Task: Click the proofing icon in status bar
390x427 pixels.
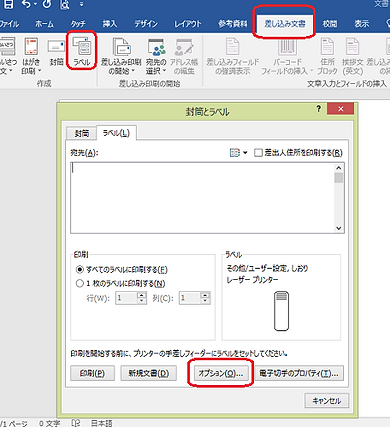Action: [76, 423]
